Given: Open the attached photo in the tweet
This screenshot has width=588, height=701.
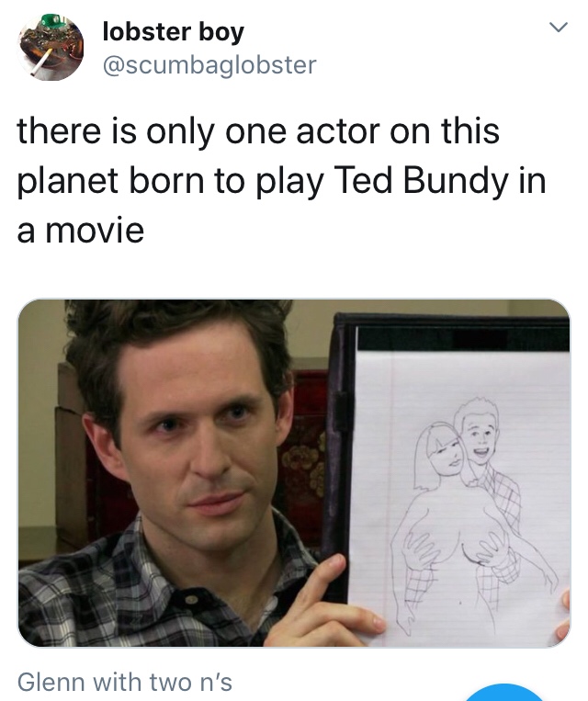Looking at the screenshot, I should [x=294, y=473].
